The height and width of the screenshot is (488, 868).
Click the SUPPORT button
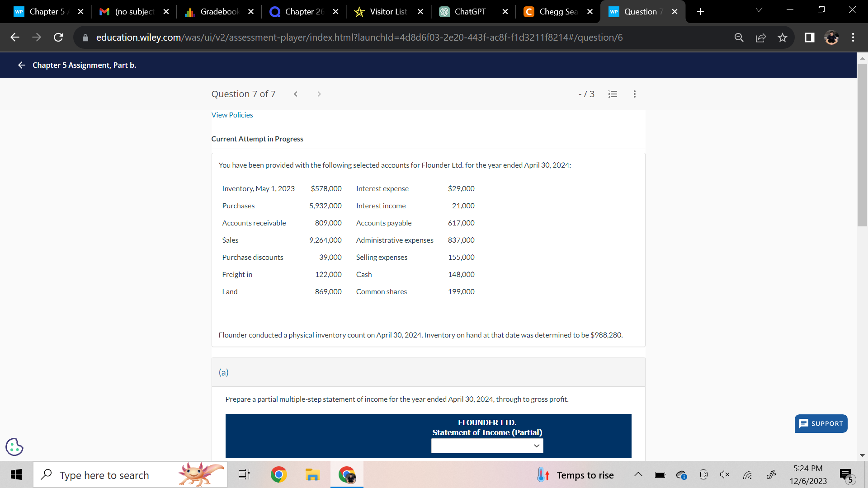click(821, 424)
